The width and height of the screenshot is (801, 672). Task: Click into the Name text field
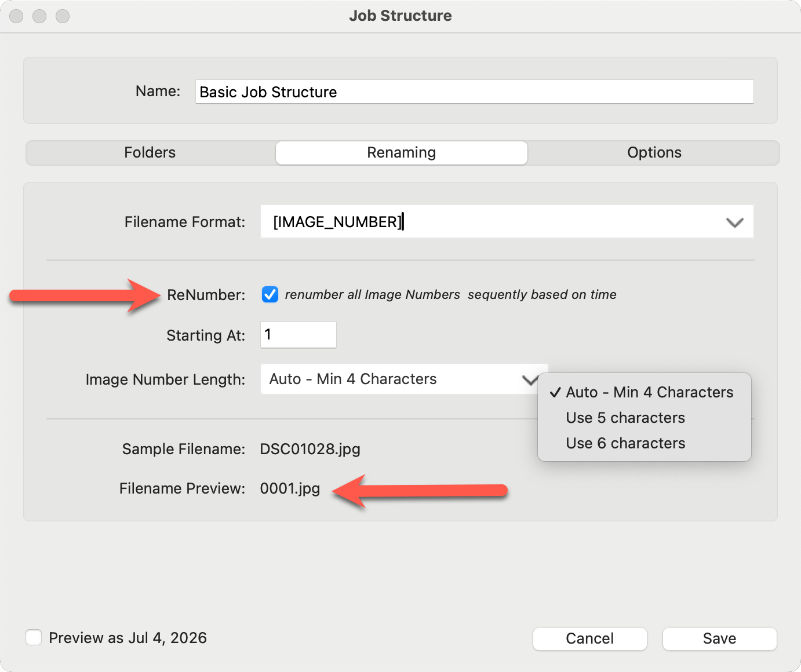click(474, 92)
